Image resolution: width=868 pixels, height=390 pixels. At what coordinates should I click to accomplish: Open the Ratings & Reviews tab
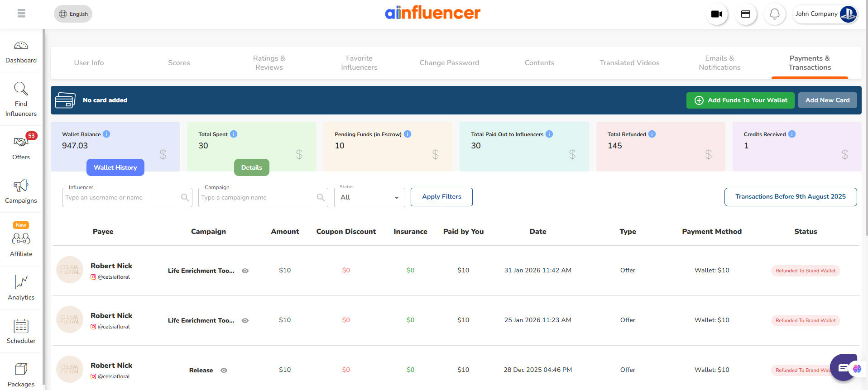[269, 63]
